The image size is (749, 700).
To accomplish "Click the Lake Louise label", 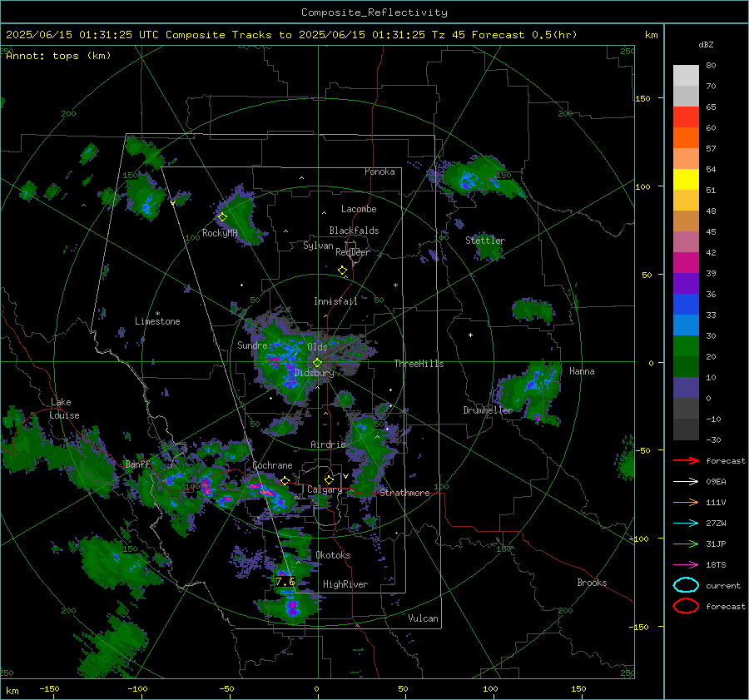I will [64, 409].
